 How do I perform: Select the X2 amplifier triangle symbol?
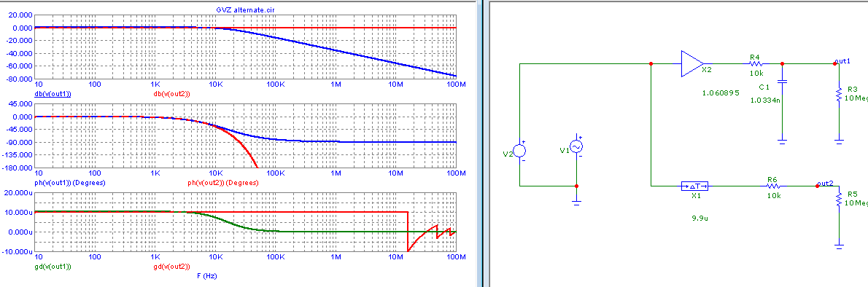coord(692,63)
